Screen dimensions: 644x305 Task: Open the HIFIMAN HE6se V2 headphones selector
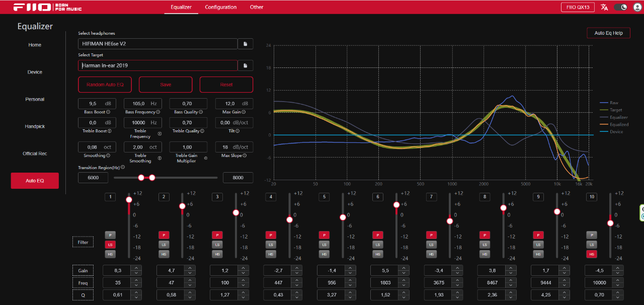[x=157, y=44]
